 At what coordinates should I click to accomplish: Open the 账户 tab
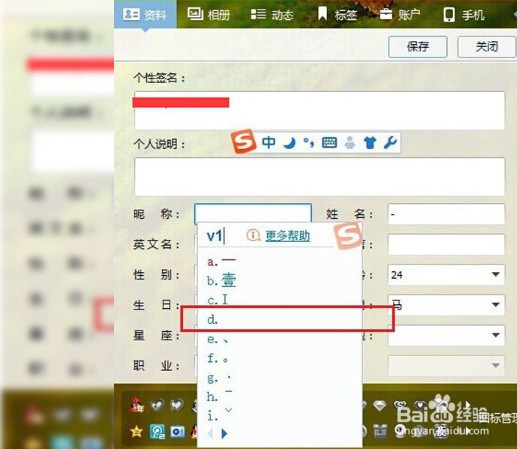(x=400, y=14)
